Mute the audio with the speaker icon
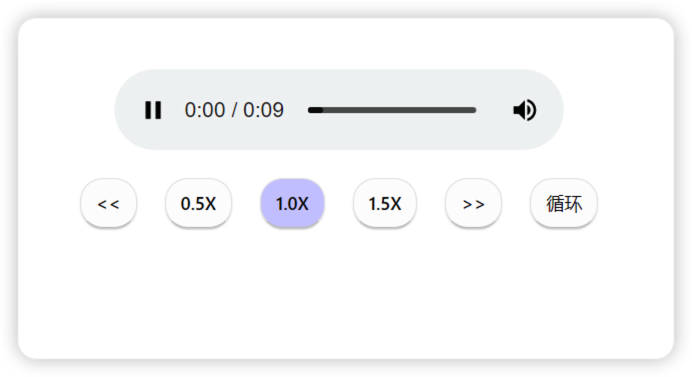 (524, 110)
